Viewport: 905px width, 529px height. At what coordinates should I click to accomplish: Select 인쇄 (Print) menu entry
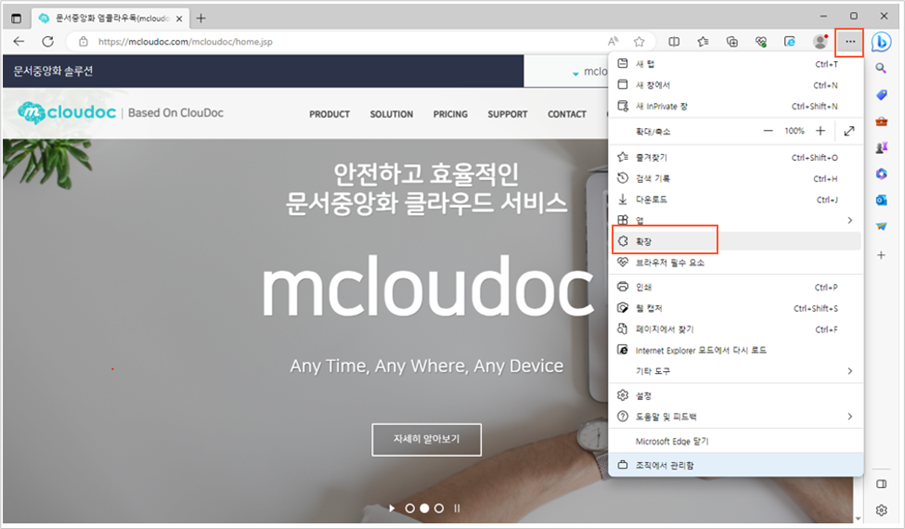[x=736, y=287]
